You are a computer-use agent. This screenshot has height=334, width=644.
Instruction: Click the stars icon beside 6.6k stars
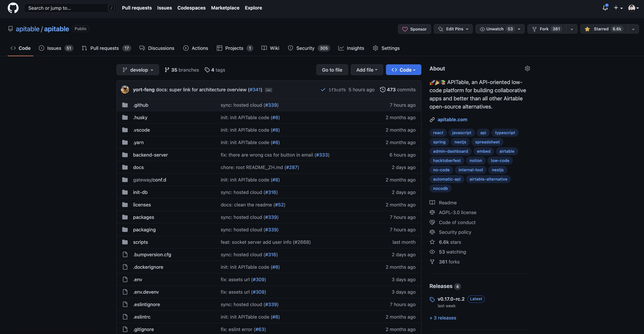432,242
